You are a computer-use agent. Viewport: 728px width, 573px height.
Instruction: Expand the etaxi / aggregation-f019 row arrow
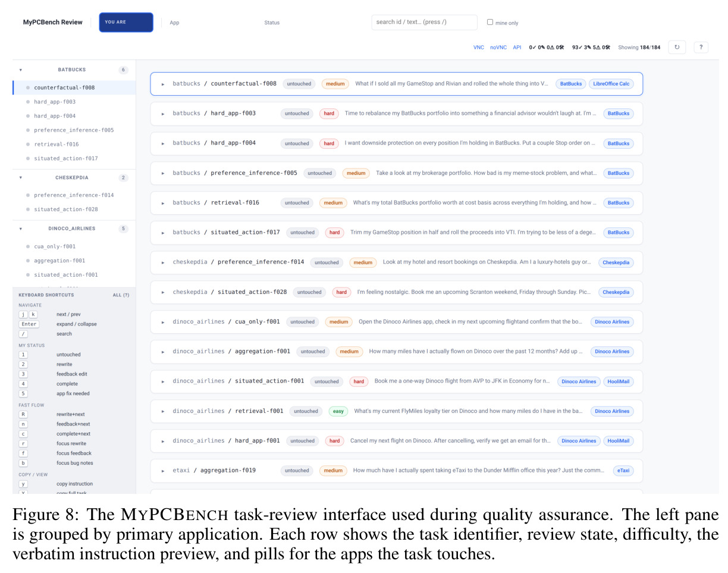click(x=163, y=471)
